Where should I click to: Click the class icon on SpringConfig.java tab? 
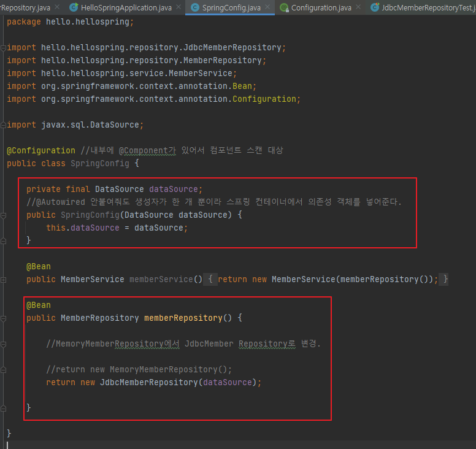194,7
